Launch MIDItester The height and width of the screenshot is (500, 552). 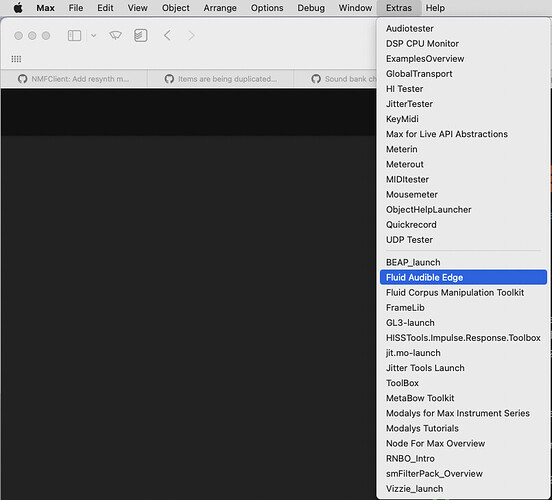(x=463, y=180)
